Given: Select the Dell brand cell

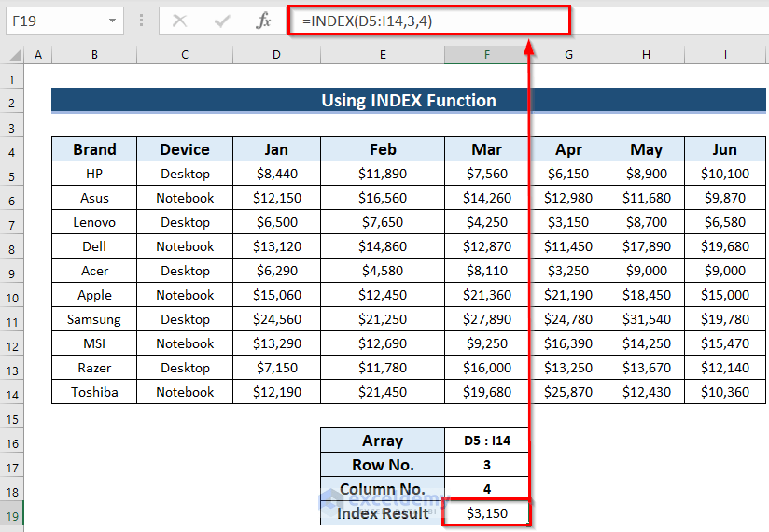Looking at the screenshot, I should 94,246.
